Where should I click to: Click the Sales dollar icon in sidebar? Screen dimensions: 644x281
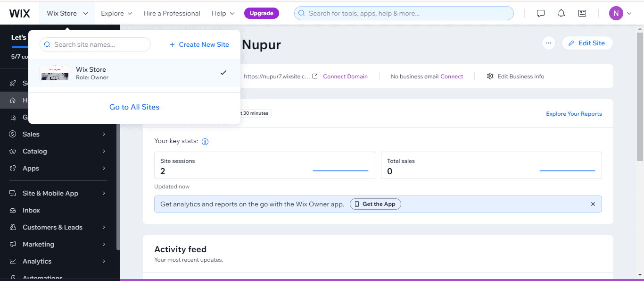(13, 134)
